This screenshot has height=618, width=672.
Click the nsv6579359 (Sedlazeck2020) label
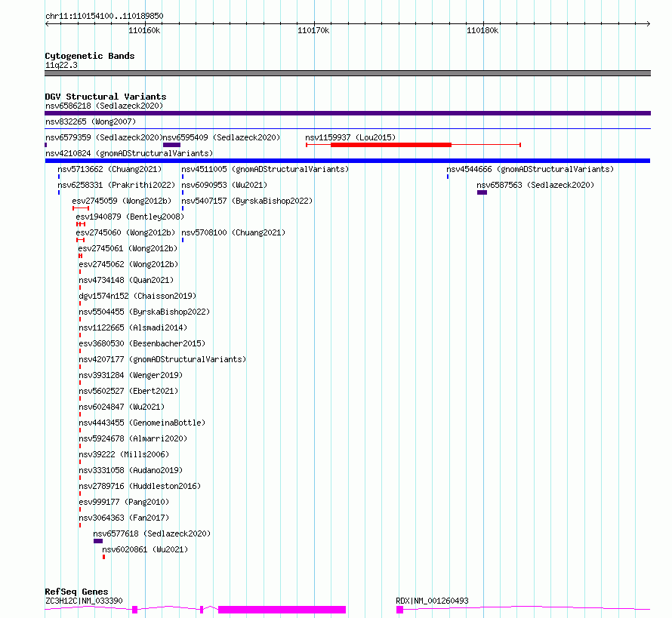[x=104, y=137]
